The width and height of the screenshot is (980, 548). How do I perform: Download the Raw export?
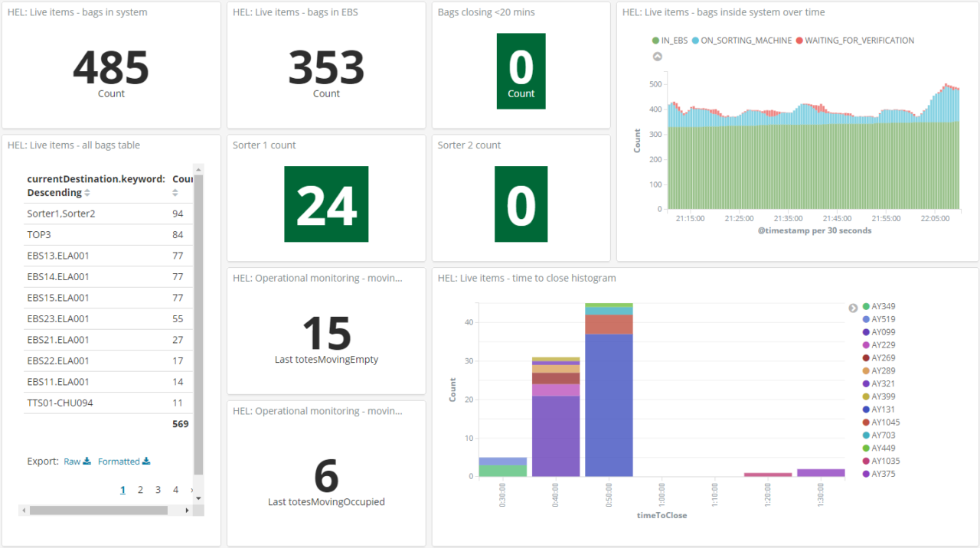[77, 462]
